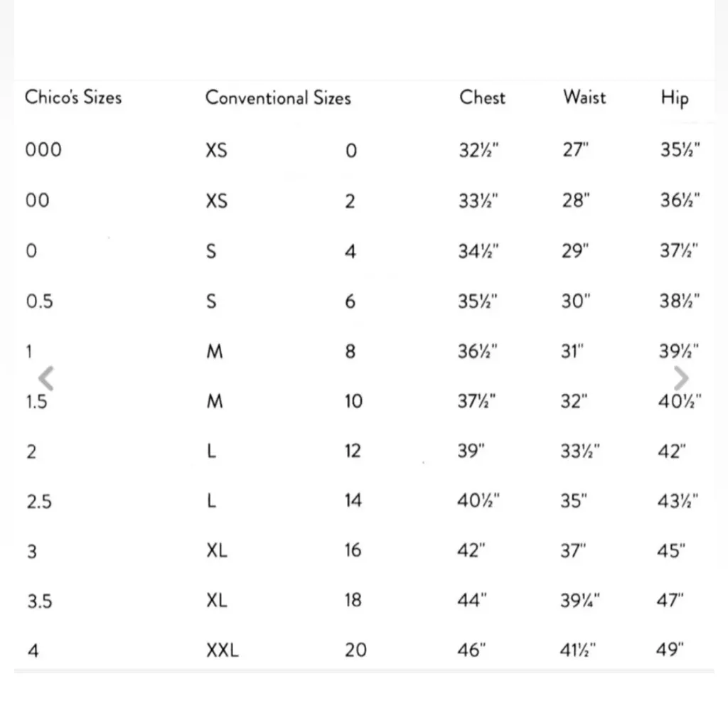Select the Chest column header
This screenshot has height=728, width=728.
[x=482, y=97]
